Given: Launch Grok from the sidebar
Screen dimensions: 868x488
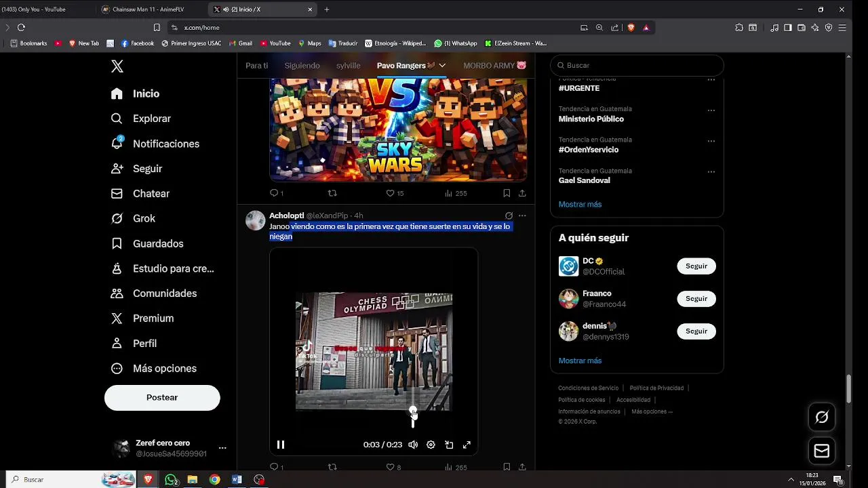Looking at the screenshot, I should tap(133, 218).
